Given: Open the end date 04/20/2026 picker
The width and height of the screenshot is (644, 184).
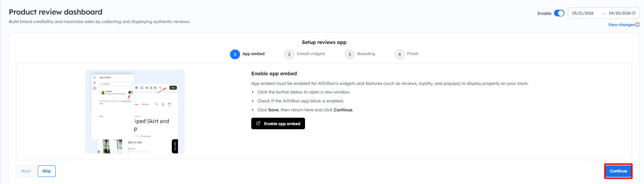Looking at the screenshot, I should [x=619, y=13].
